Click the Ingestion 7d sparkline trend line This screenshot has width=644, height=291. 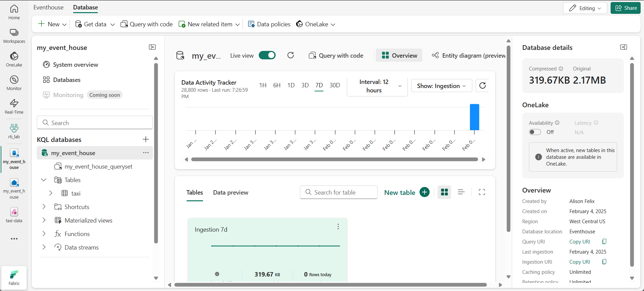coord(276,246)
